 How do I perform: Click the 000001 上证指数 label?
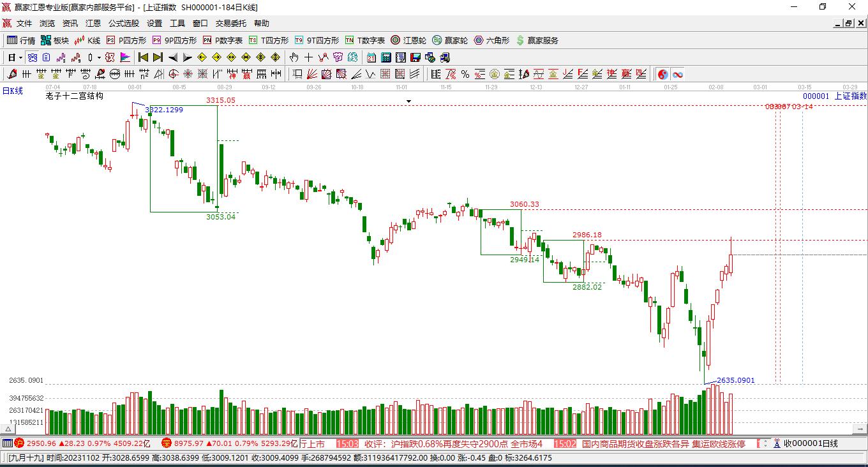[x=835, y=96]
